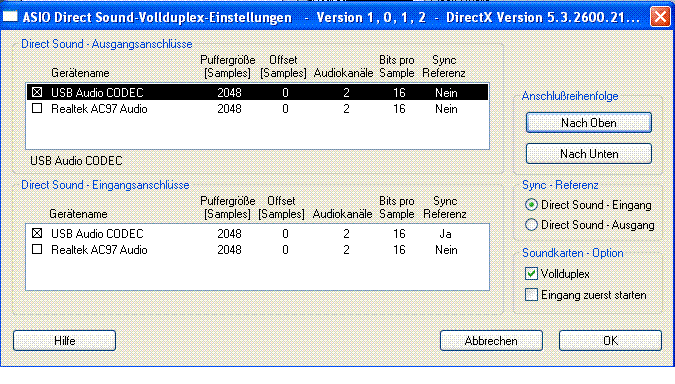
Task: Click Gerätename header in Eingangsanschlüsse section
Action: pyautogui.click(x=78, y=214)
